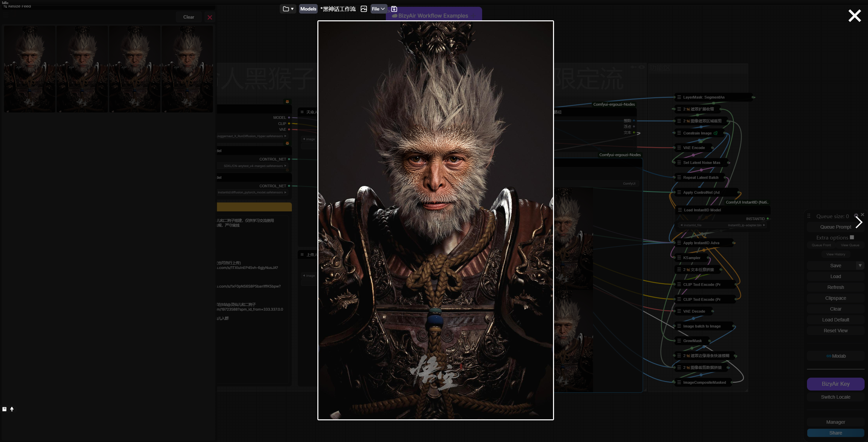Select the third feed thumbnail
Screen dimensions: 868x442
coord(135,69)
